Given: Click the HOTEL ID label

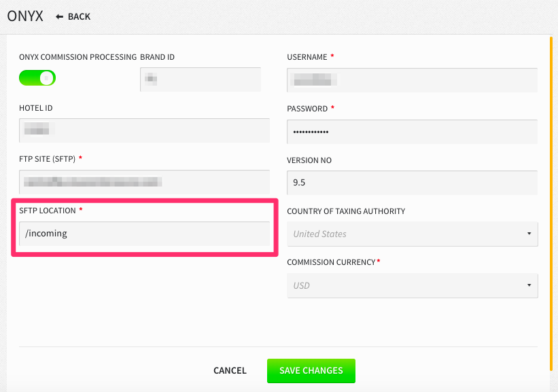Looking at the screenshot, I should tap(35, 108).
